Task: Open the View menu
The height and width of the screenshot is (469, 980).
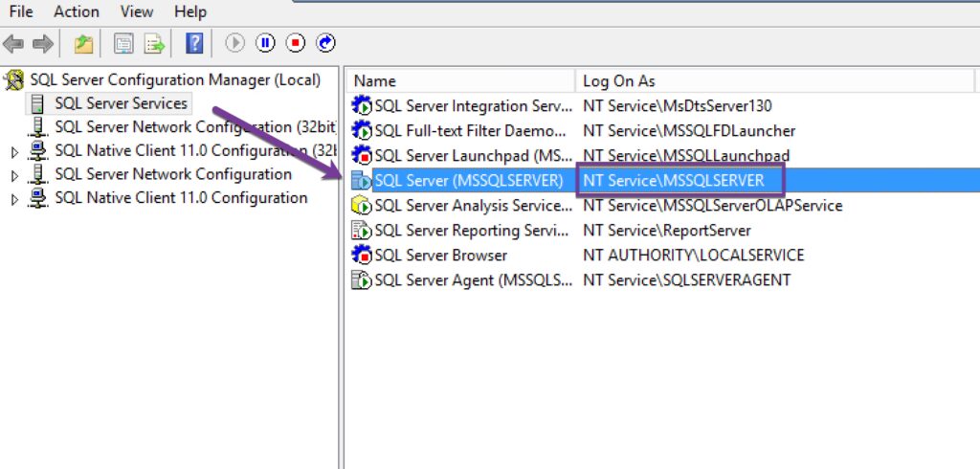Action: pyautogui.click(x=137, y=11)
